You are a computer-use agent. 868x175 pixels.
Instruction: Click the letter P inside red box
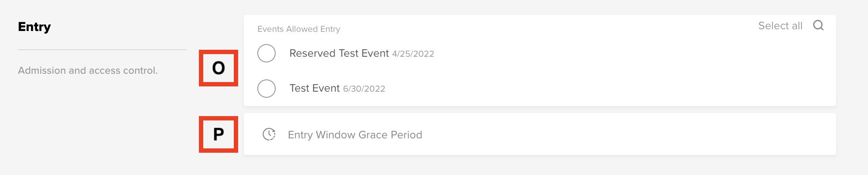pyautogui.click(x=219, y=134)
